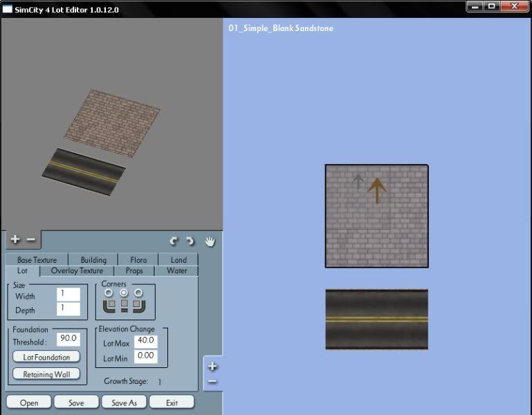Click the Lot Min elevation field
Image resolution: width=532 pixels, height=415 pixels.
[146, 357]
